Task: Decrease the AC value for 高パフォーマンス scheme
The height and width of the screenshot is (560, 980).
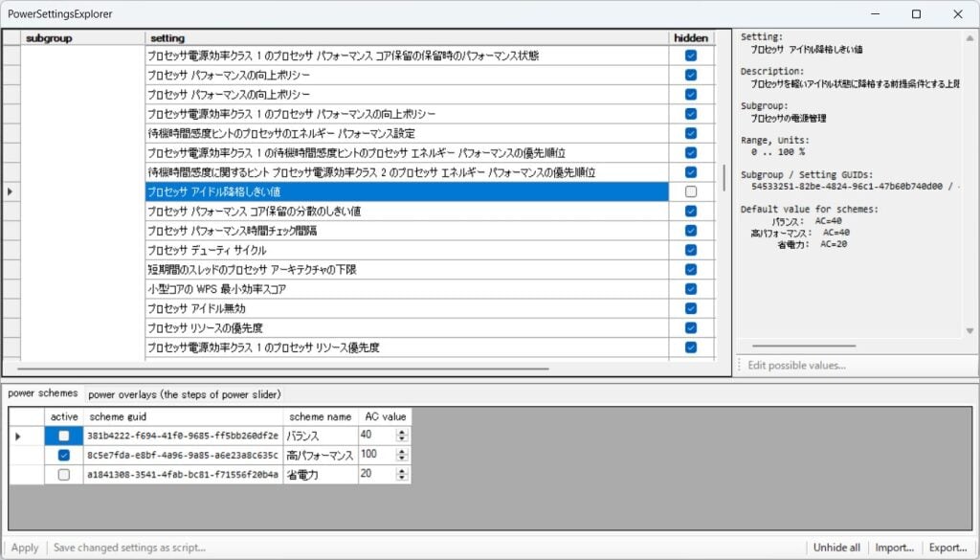Action: (x=402, y=459)
